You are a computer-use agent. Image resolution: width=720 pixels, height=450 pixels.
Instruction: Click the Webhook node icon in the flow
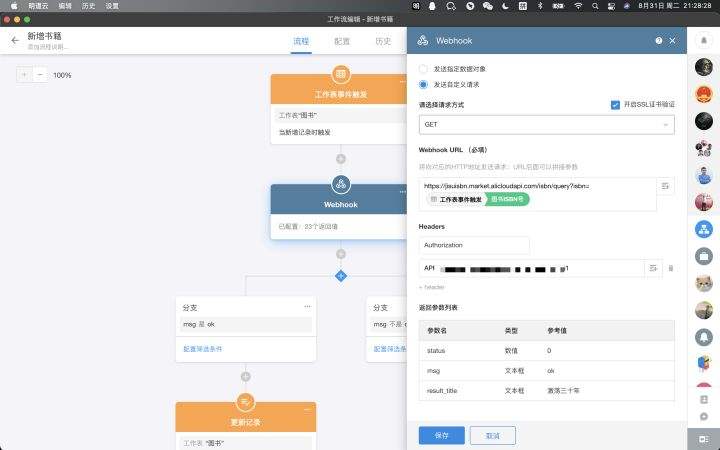pyautogui.click(x=341, y=183)
